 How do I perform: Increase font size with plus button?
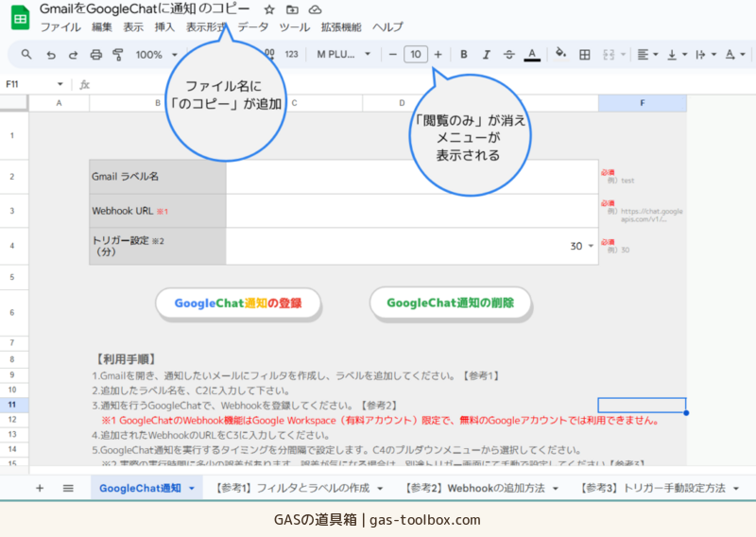(438, 55)
